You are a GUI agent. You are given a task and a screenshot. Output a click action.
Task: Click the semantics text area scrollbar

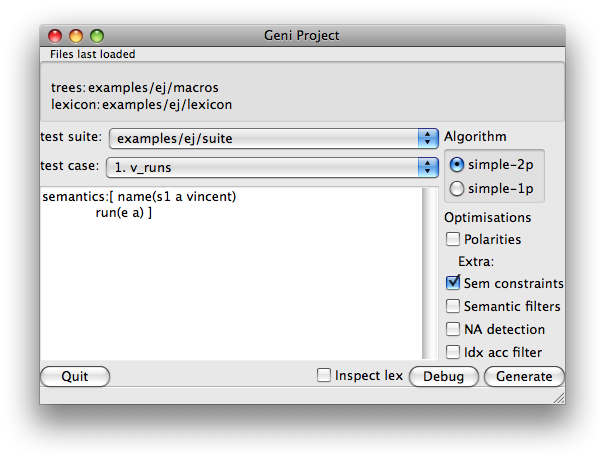429,274
